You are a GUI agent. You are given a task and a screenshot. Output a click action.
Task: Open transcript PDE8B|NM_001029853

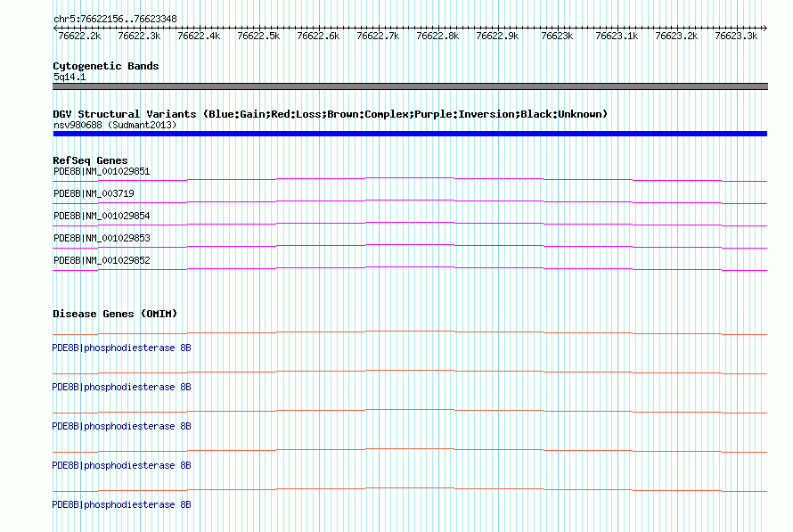tap(102, 238)
